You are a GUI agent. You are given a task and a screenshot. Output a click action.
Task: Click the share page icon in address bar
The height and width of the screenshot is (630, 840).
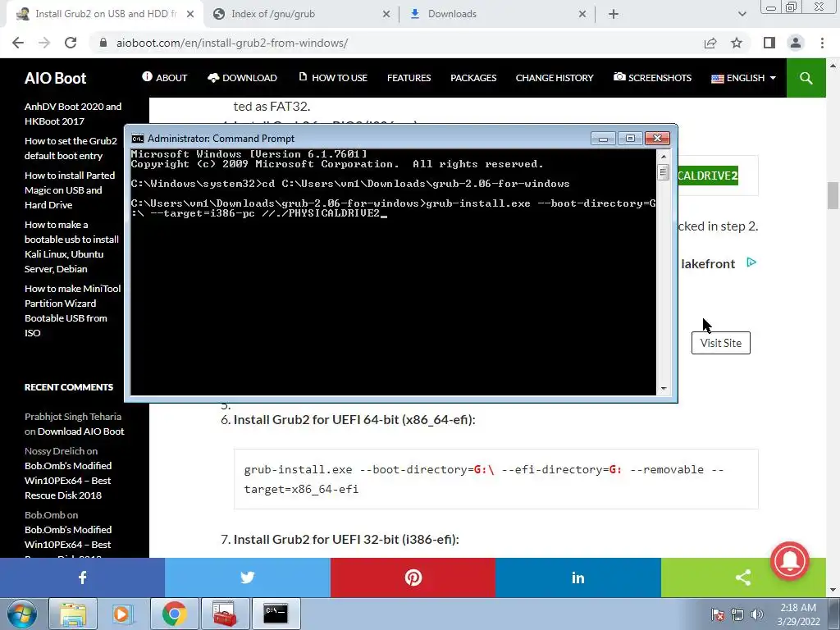click(x=710, y=43)
